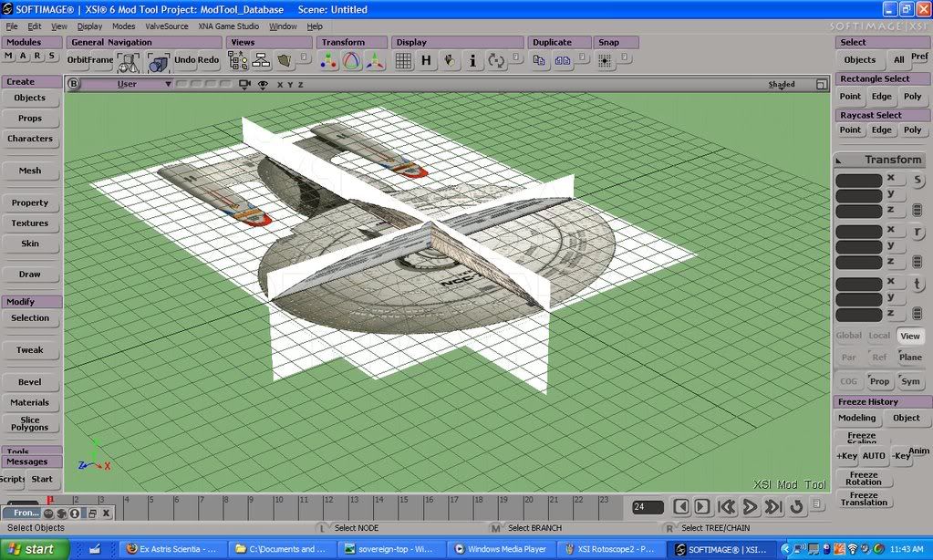Screen dimensions: 933x560
Task: Click the Redo button
Action: [x=209, y=60]
